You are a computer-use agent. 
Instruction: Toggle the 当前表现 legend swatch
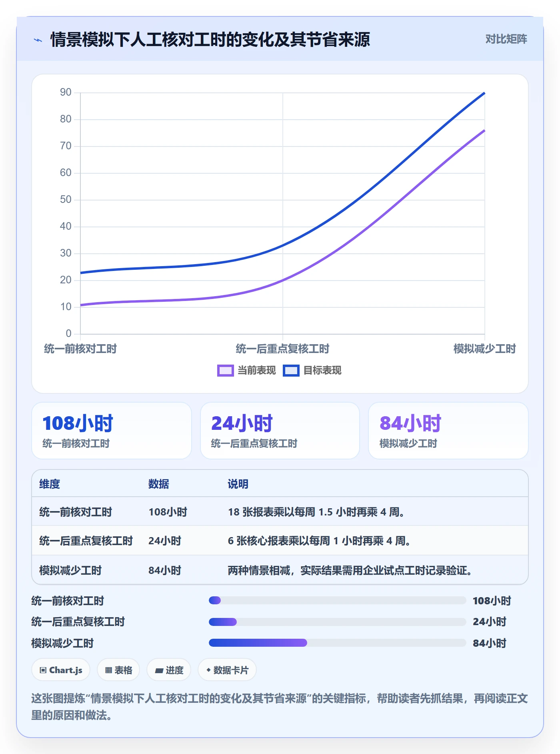(x=225, y=371)
